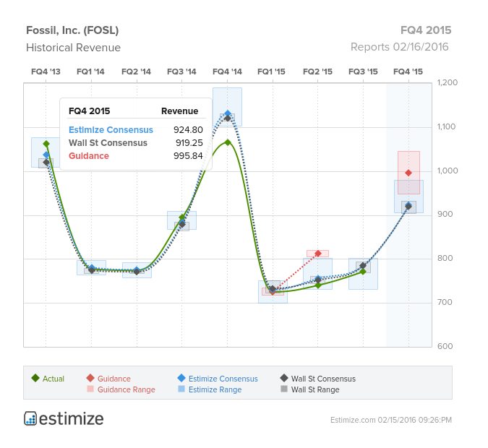Click the 1,100 y-axis value

[446, 126]
